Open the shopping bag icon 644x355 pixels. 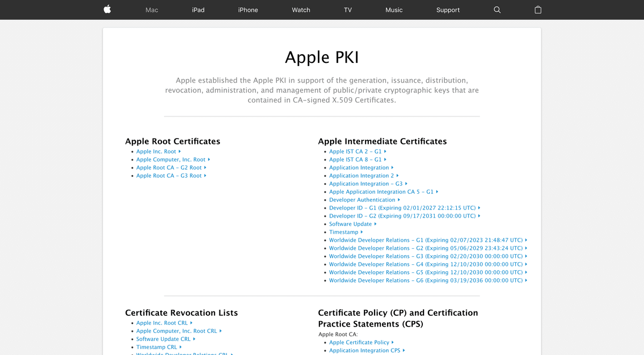point(538,10)
